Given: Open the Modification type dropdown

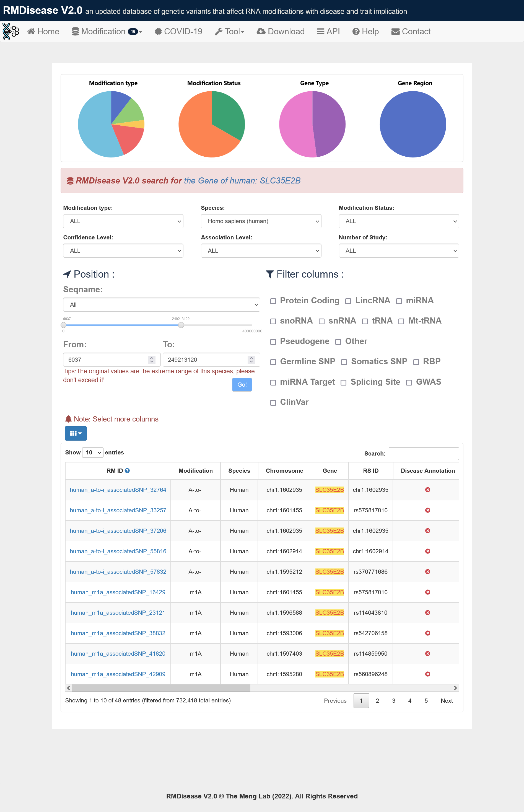Looking at the screenshot, I should [123, 221].
